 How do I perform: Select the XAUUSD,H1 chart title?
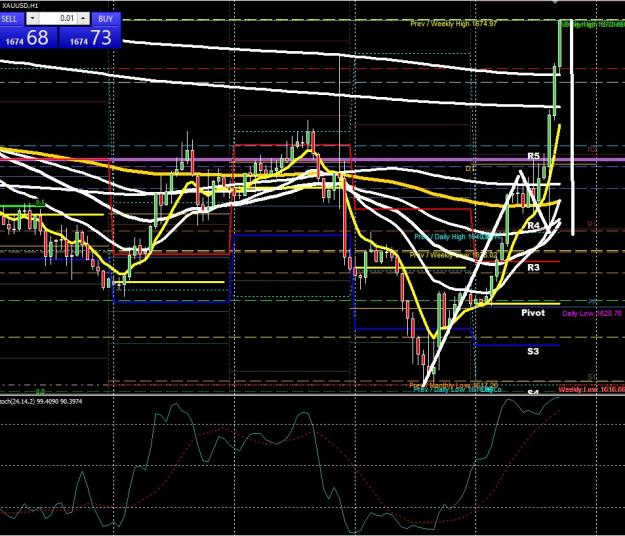click(20, 6)
